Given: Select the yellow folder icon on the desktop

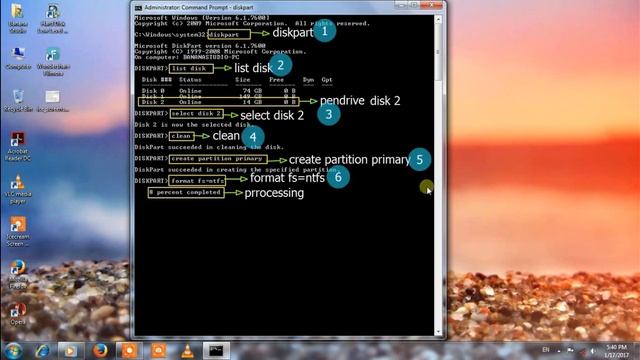Looking at the screenshot, I should point(18,18).
